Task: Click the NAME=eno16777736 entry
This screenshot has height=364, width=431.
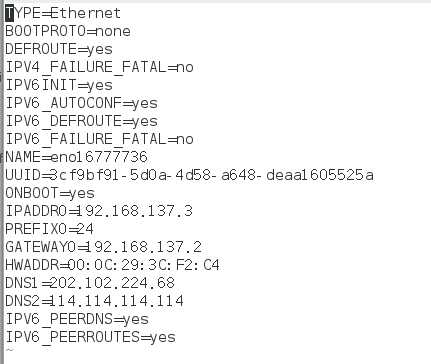Action: point(76,157)
